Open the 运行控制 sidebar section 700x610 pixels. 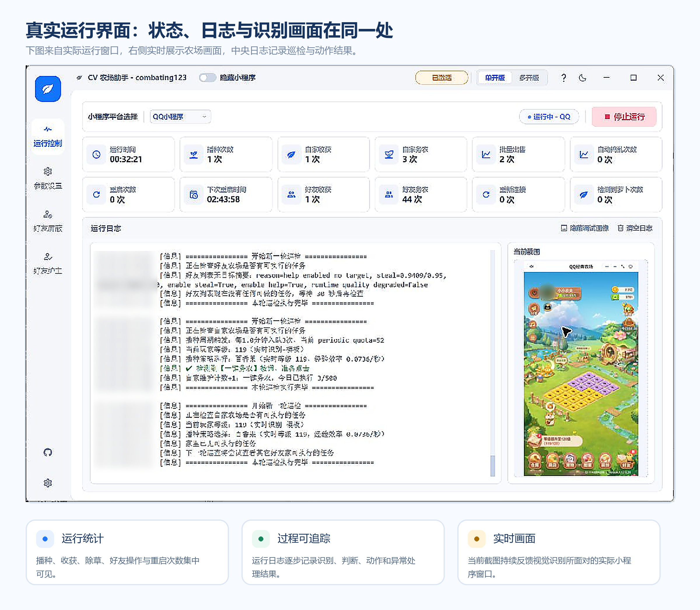(x=48, y=137)
